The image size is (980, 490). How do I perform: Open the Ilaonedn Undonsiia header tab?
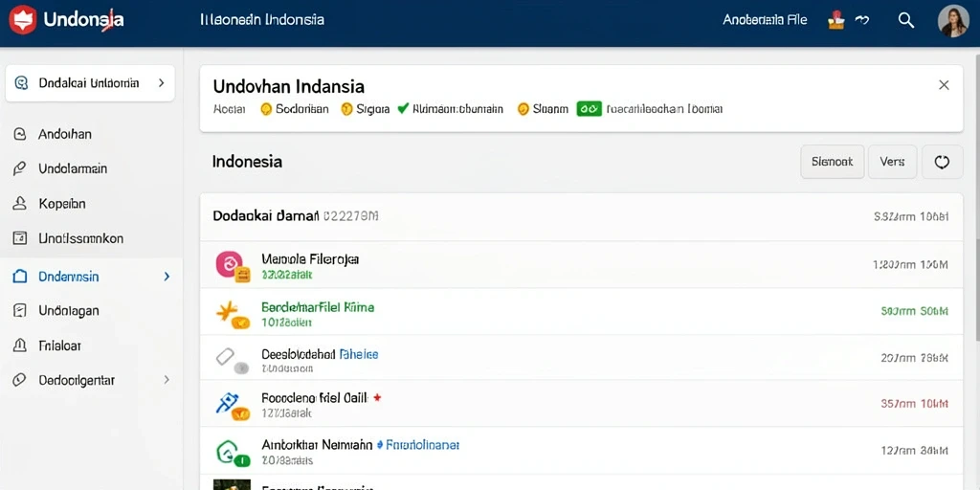262,20
